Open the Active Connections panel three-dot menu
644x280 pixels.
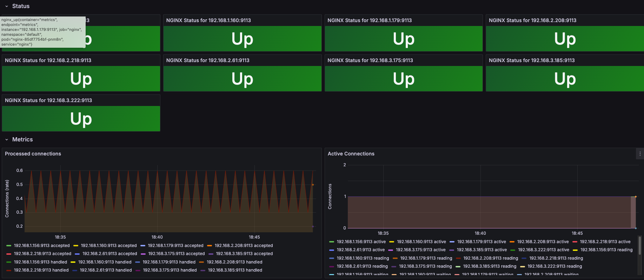point(640,154)
